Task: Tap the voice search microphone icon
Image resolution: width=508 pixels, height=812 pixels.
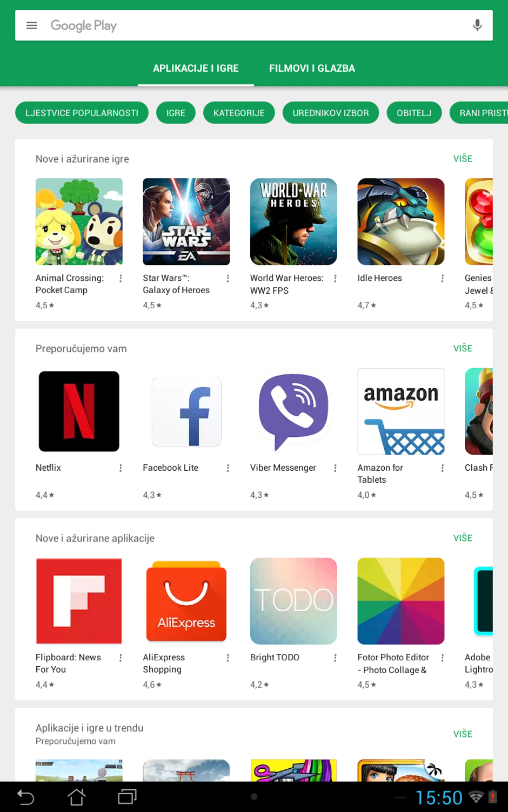Action: click(x=477, y=25)
